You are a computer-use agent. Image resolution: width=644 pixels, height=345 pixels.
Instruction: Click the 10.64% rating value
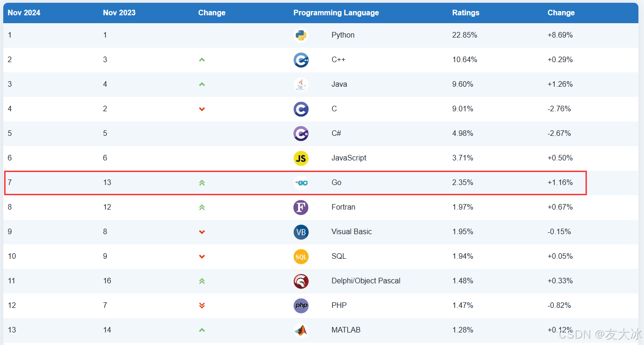465,60
